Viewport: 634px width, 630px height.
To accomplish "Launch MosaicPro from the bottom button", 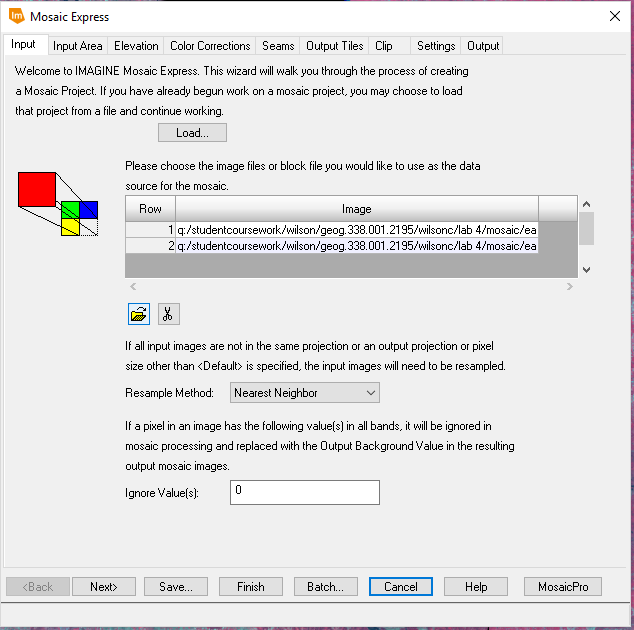I will 563,587.
